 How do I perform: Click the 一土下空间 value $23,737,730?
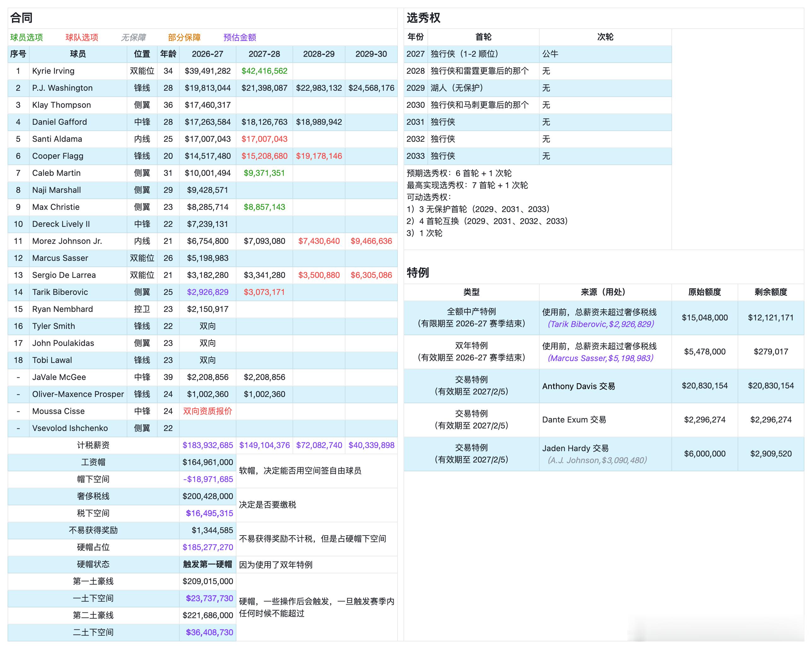207,598
